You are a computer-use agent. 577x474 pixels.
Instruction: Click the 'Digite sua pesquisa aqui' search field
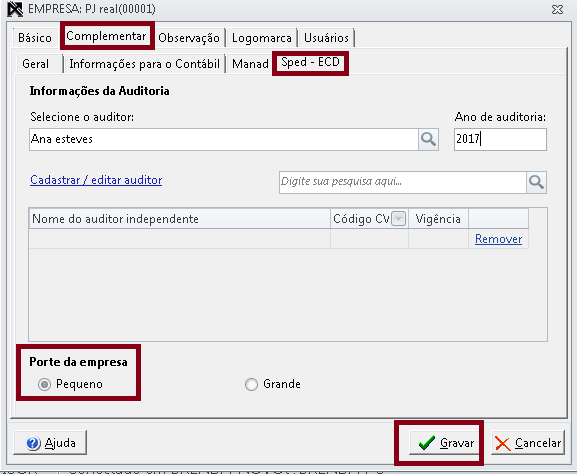coord(403,182)
